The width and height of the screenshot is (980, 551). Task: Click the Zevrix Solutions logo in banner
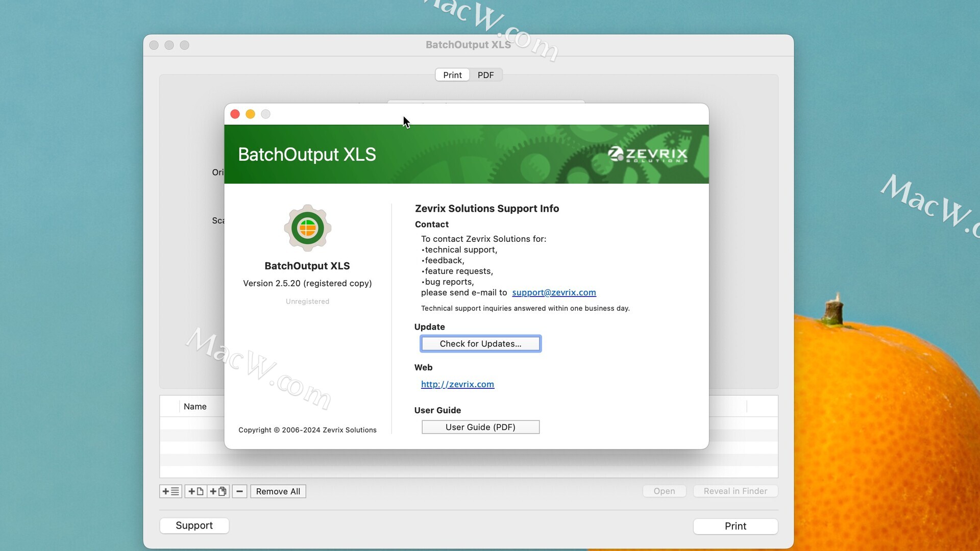[647, 154]
